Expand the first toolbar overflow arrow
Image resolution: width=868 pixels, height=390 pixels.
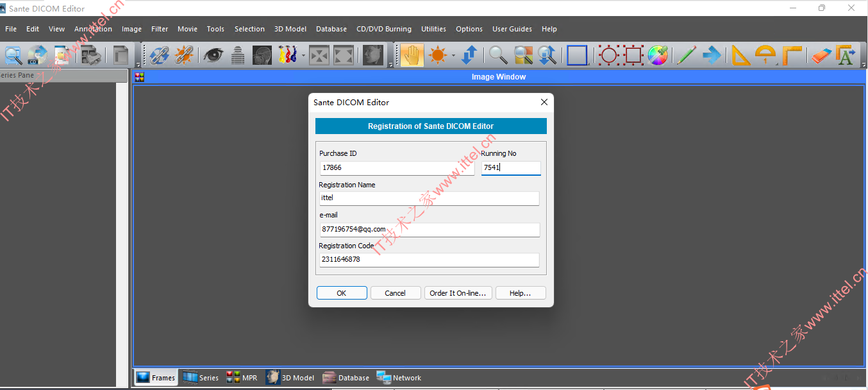(138, 65)
